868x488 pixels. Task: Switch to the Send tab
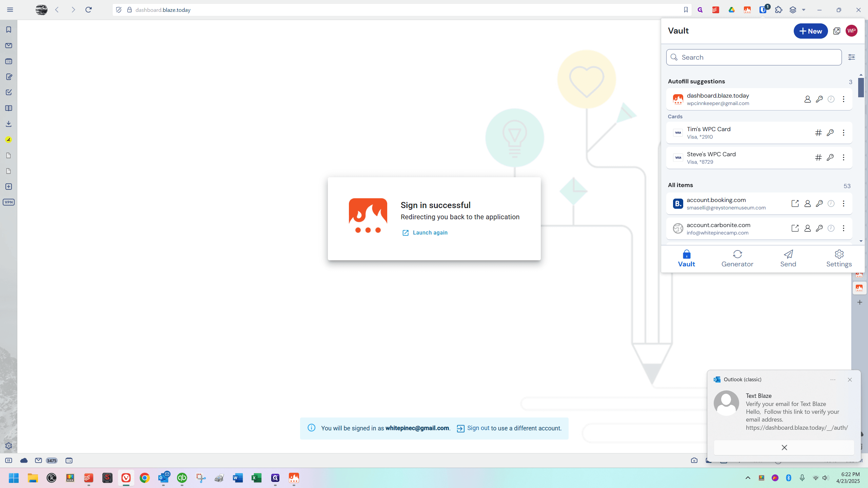click(x=788, y=259)
